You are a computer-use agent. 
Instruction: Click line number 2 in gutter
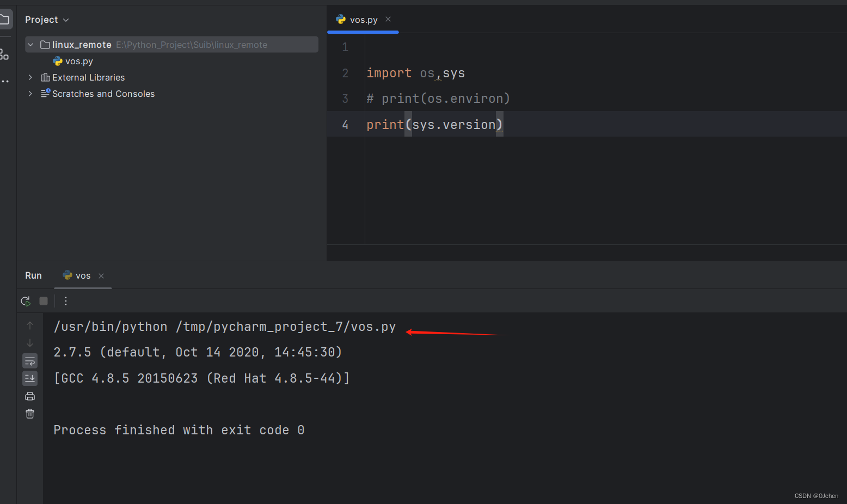345,73
